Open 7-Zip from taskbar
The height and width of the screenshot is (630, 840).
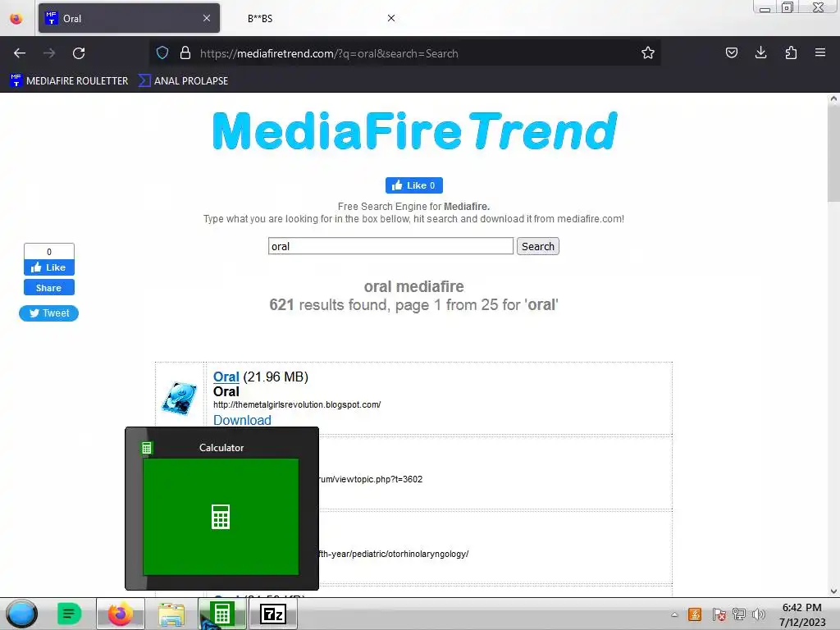[273, 614]
